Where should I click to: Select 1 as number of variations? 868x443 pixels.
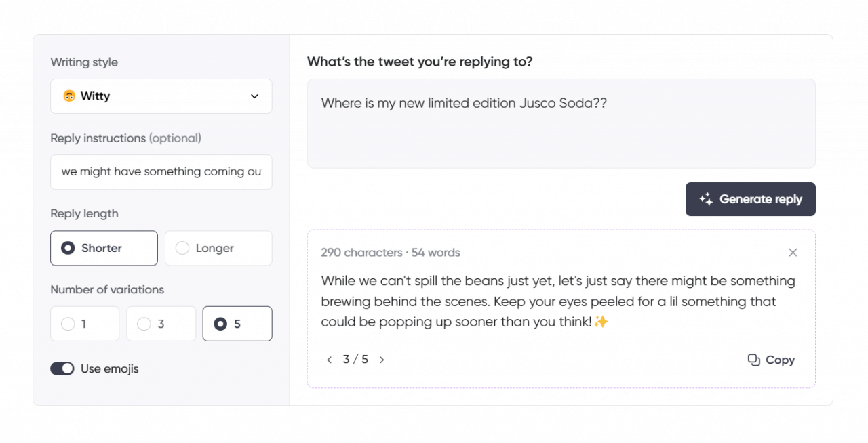tap(85, 323)
